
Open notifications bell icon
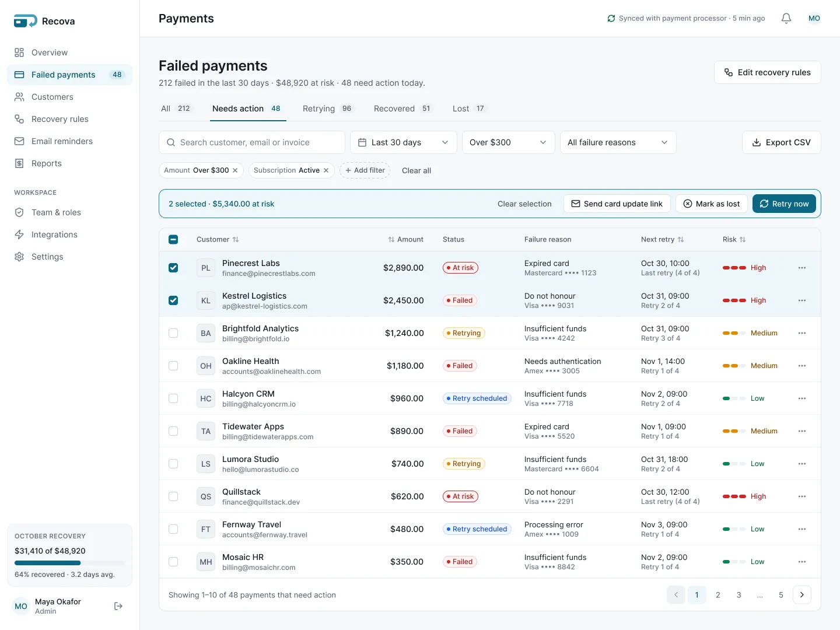[x=786, y=18]
